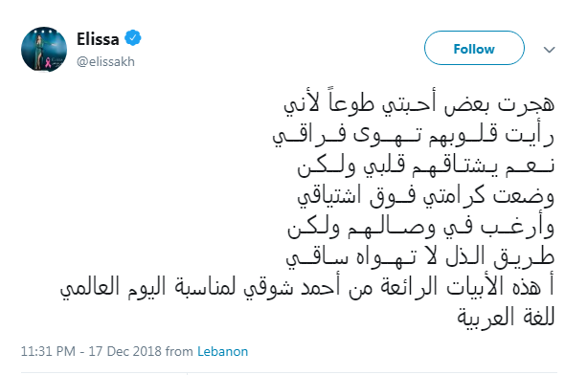
Task: Open Elissa's round profile picture
Action: coord(44,49)
